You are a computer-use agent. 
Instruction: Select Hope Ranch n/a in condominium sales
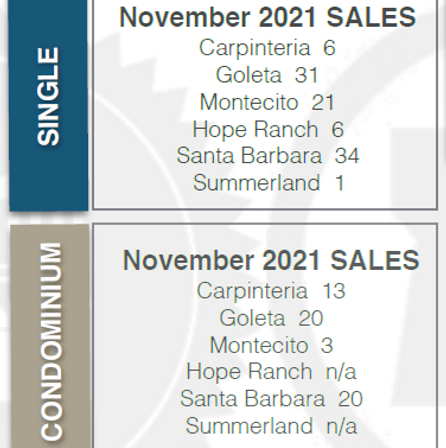pyautogui.click(x=271, y=372)
